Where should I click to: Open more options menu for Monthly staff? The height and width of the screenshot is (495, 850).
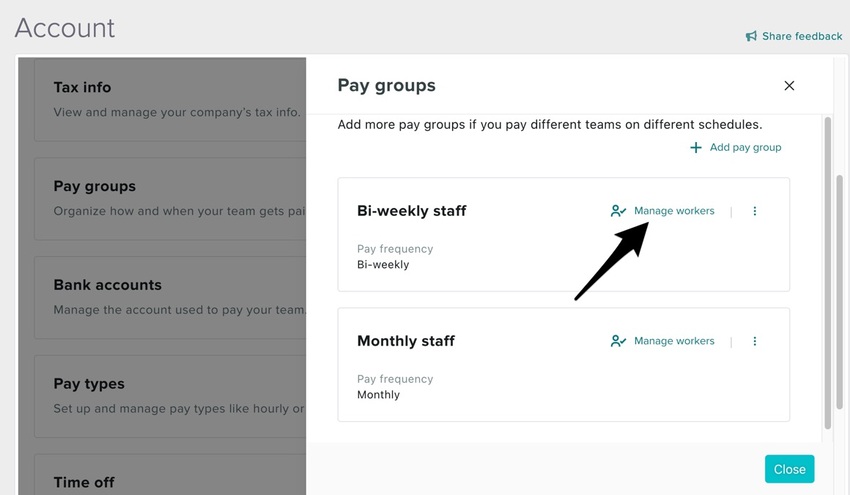coord(755,341)
